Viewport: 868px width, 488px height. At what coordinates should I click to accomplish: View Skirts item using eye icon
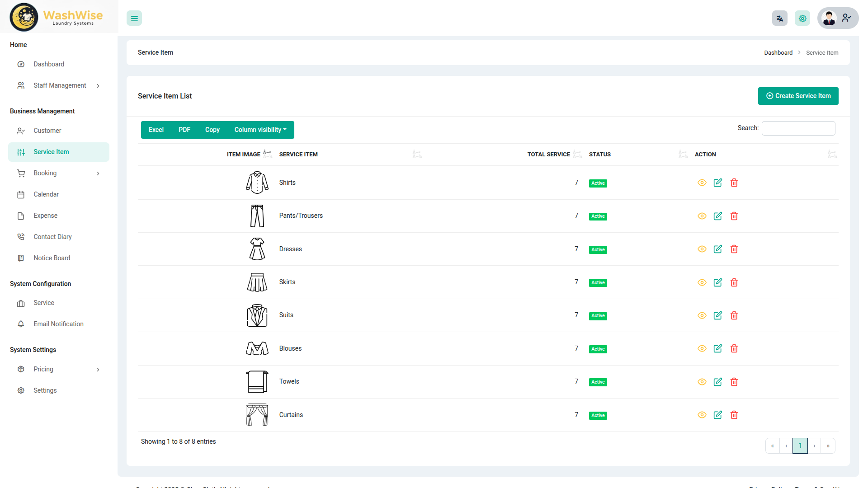[x=702, y=282]
